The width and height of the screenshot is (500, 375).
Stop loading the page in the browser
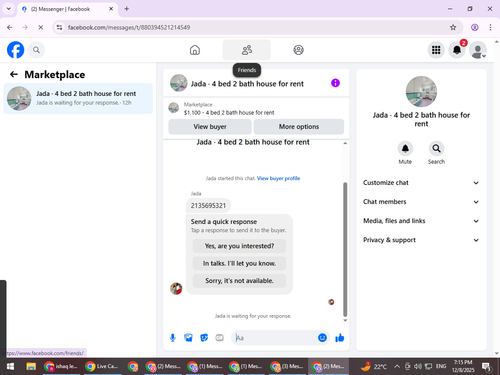[x=41, y=27]
